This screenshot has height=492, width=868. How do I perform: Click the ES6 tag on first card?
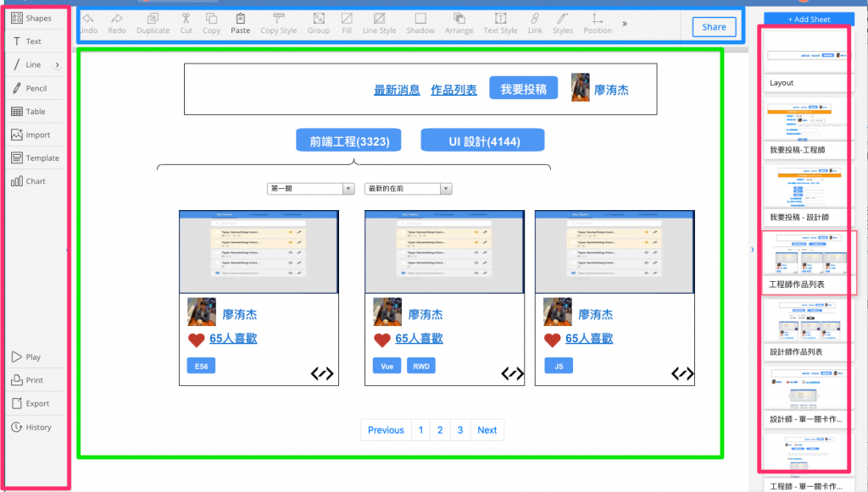point(201,366)
